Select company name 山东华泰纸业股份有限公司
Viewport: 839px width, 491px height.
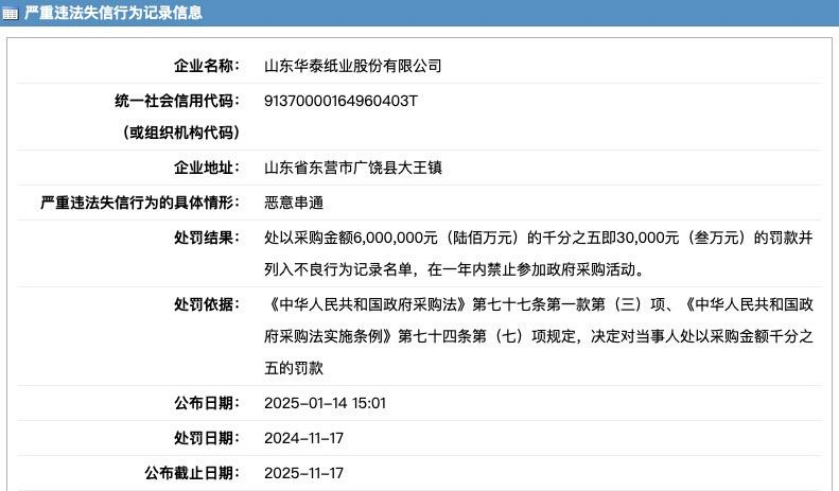click(353, 66)
